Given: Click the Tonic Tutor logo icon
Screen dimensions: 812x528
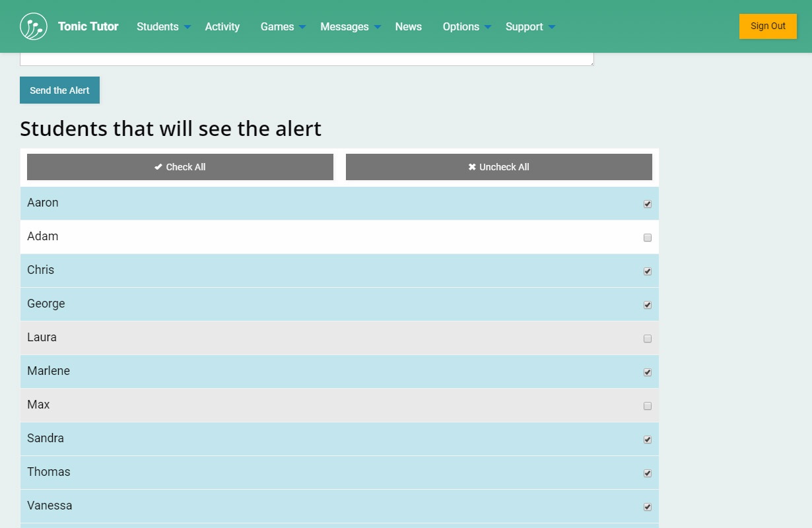Looking at the screenshot, I should [34, 26].
